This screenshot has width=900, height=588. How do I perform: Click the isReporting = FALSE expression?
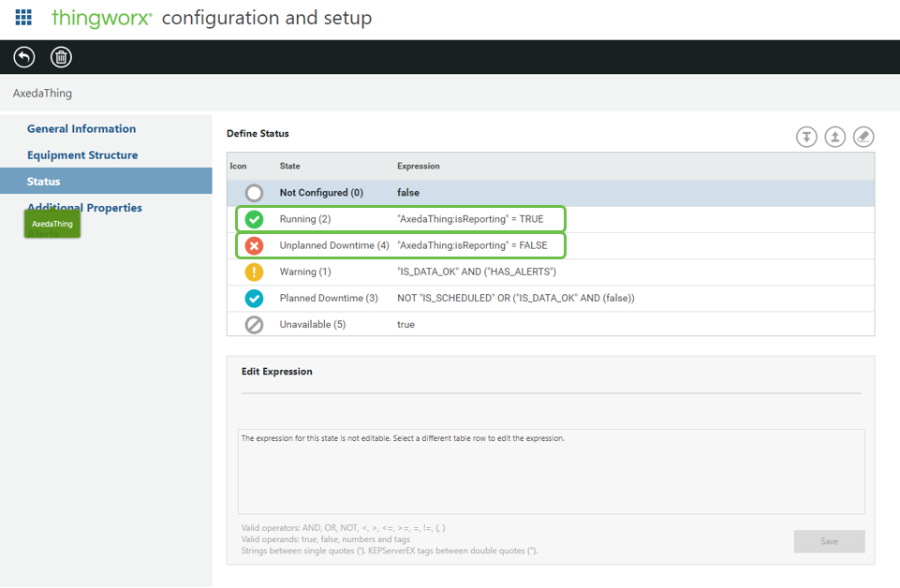click(472, 245)
